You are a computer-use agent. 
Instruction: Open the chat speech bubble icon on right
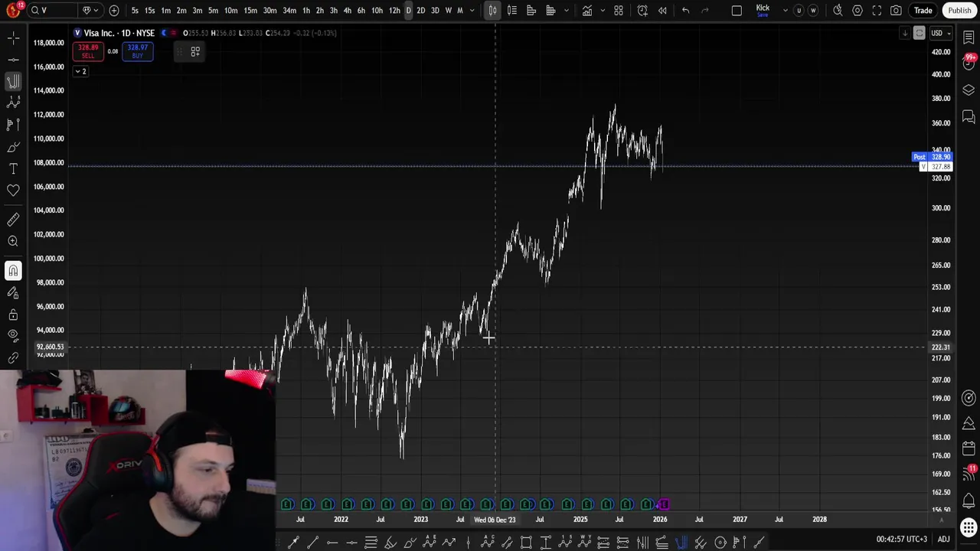[x=969, y=116]
